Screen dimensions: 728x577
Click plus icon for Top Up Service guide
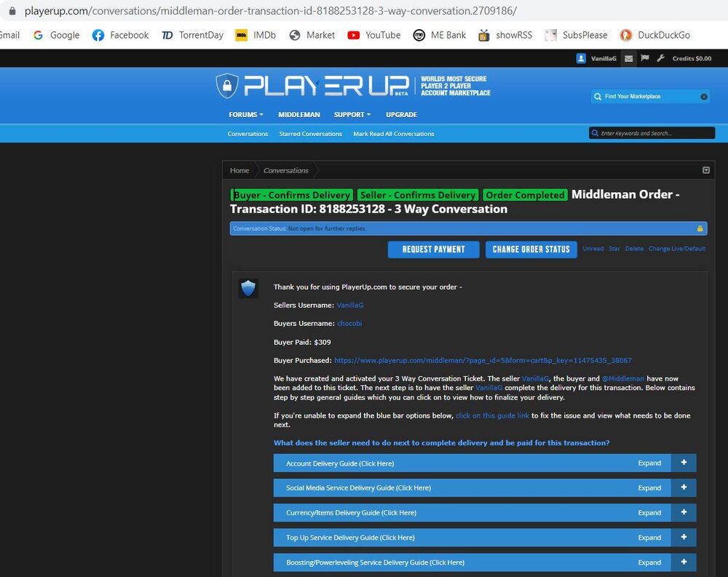[684, 537]
